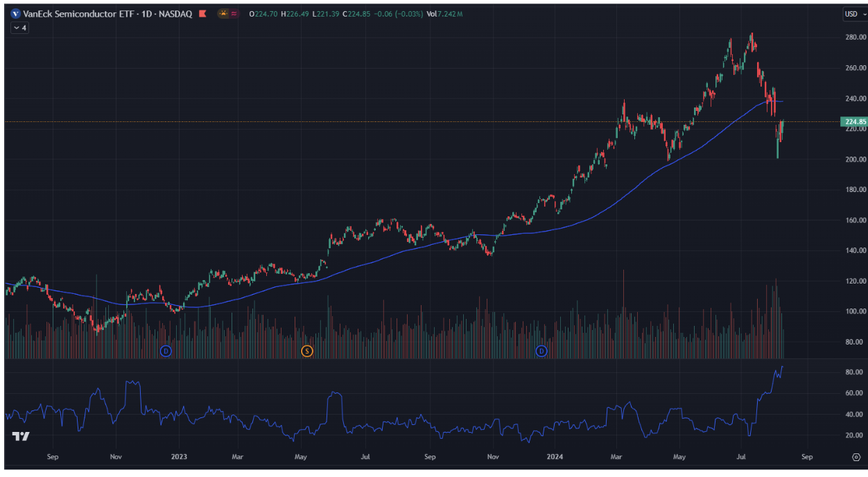
Task: Click the red flag icon next to NASDAQ
Action: tap(202, 14)
